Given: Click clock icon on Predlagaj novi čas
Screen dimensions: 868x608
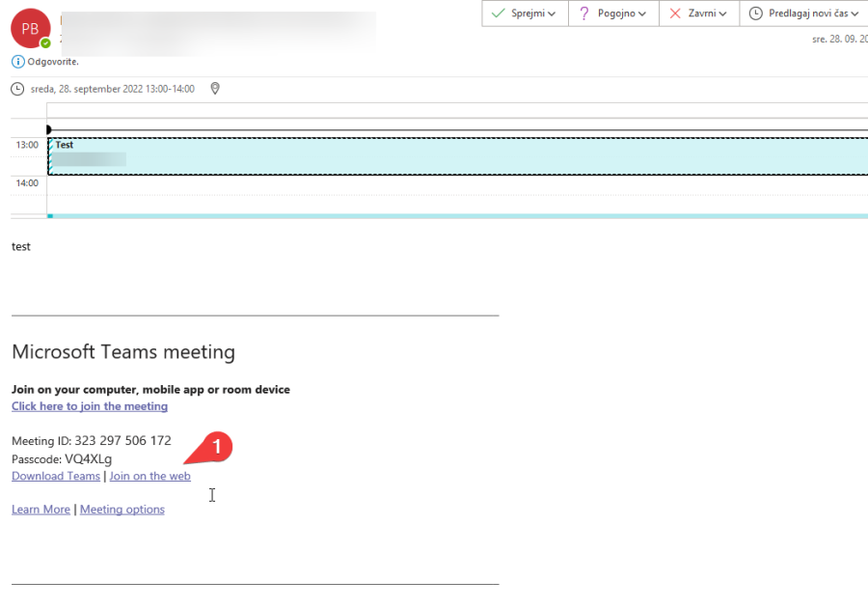Looking at the screenshot, I should (755, 14).
